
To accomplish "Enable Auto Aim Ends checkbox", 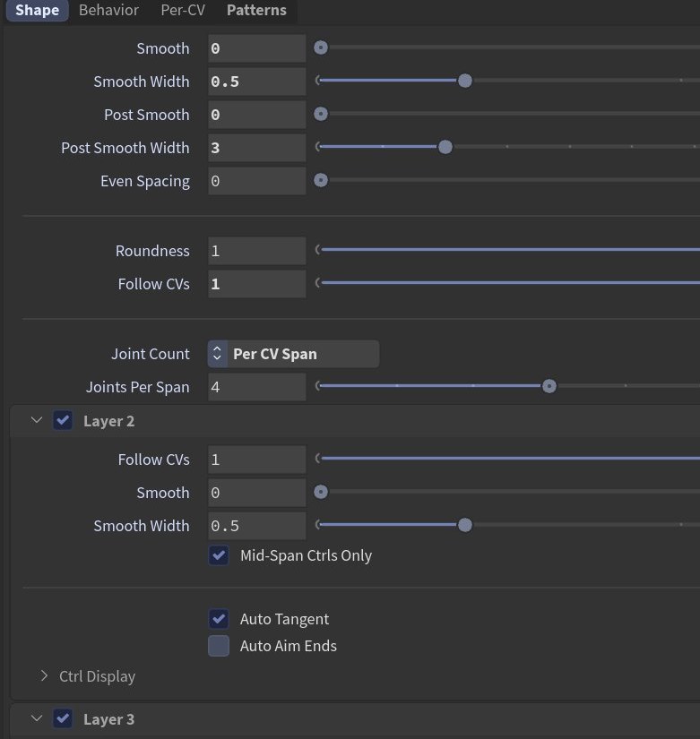I will tap(219, 646).
